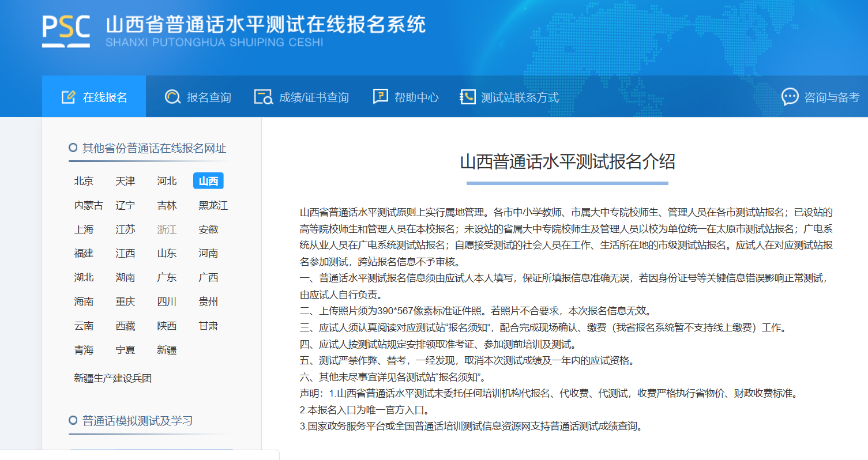Click the 其他省份普通话在线报名网址 section heading

tap(154, 148)
